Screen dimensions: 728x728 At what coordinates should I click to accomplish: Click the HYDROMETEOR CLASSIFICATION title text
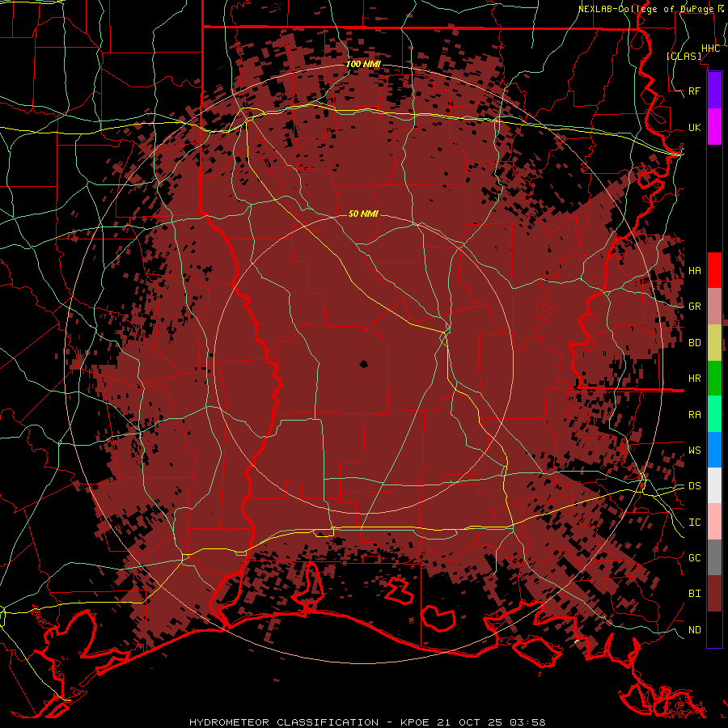coord(284,722)
